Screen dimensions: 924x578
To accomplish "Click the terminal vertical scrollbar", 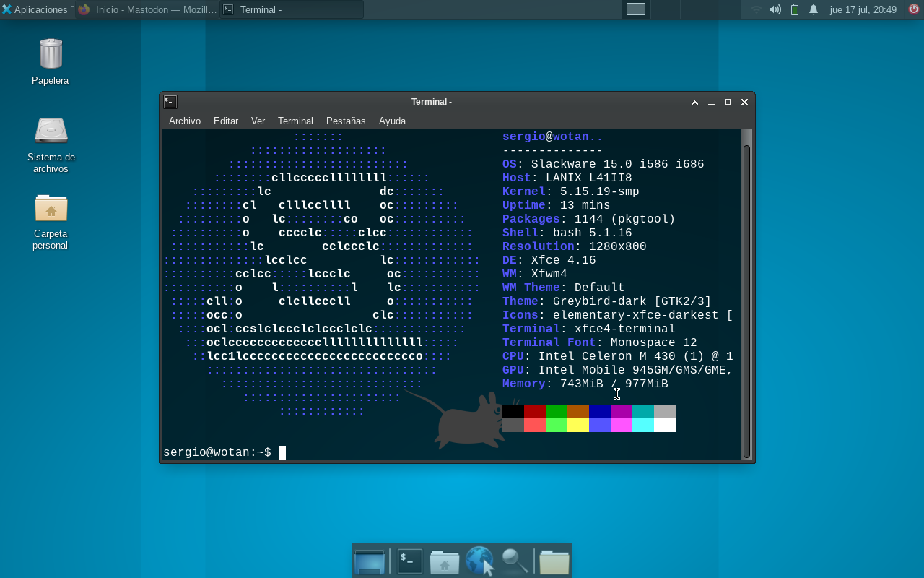I will (746, 296).
